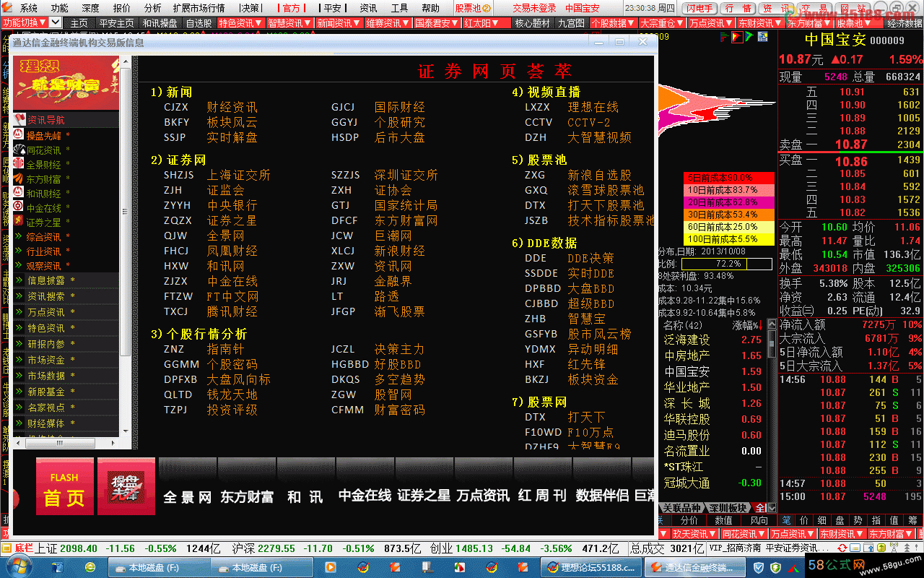Open the 帮助 menu

pyautogui.click(x=430, y=8)
